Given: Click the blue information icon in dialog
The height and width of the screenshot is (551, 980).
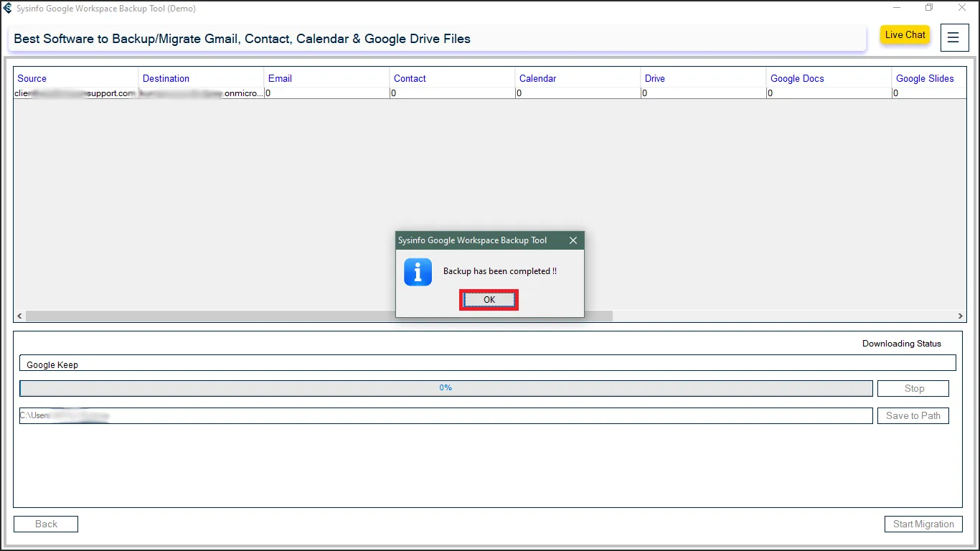Looking at the screenshot, I should 418,273.
